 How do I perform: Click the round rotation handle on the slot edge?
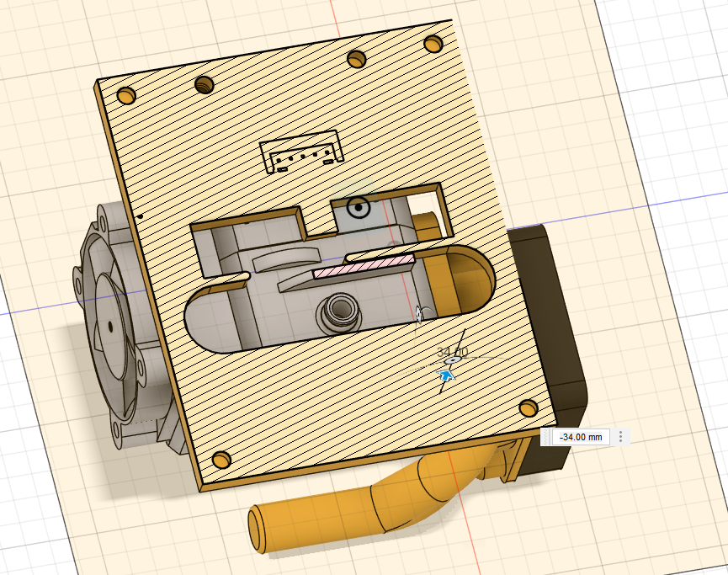pos(420,314)
